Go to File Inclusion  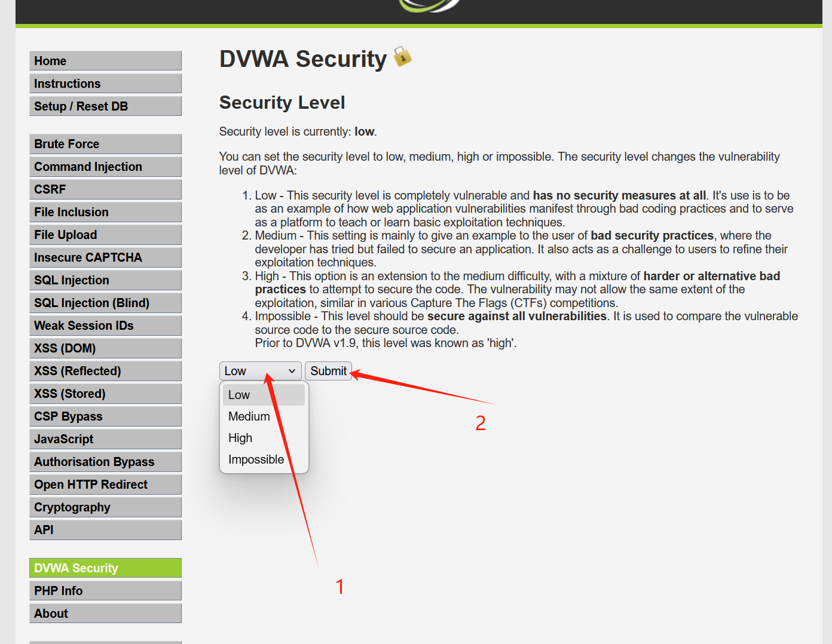pyautogui.click(x=105, y=212)
